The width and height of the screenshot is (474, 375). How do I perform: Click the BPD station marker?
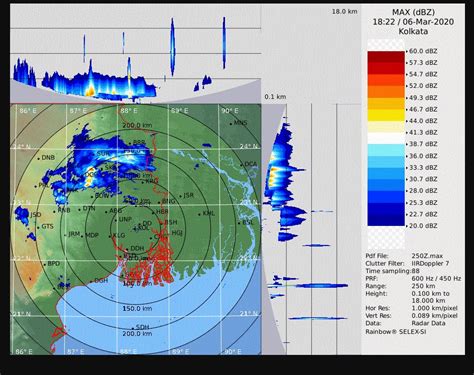point(45,264)
